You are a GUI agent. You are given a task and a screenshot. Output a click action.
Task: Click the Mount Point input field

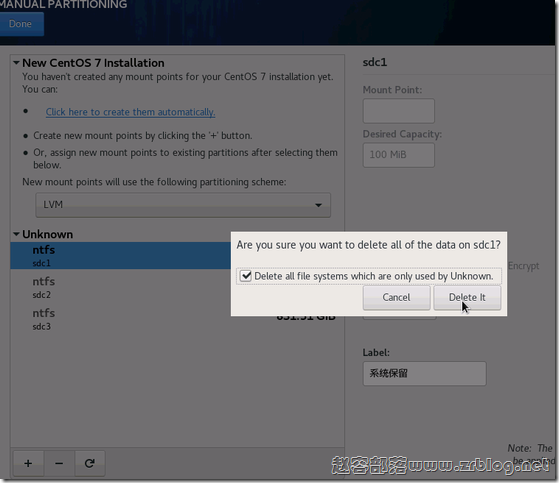coord(399,111)
